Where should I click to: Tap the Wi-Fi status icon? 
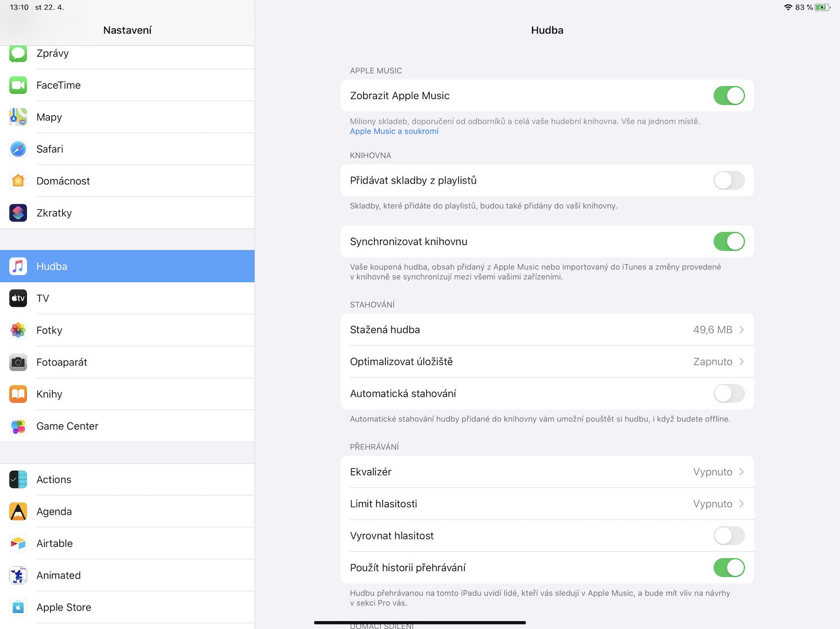788,7
